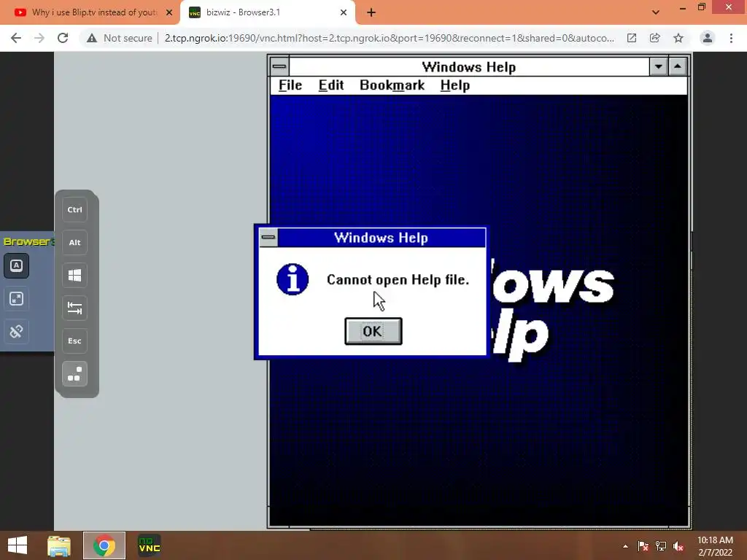Click the Not secure site warning
The width and height of the screenshot is (747, 560).
pos(119,38)
